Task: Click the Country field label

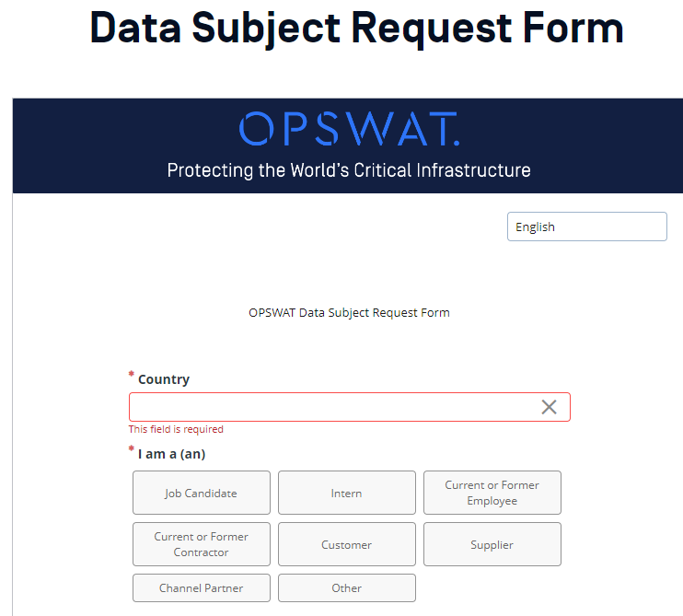Action: pyautogui.click(x=164, y=379)
